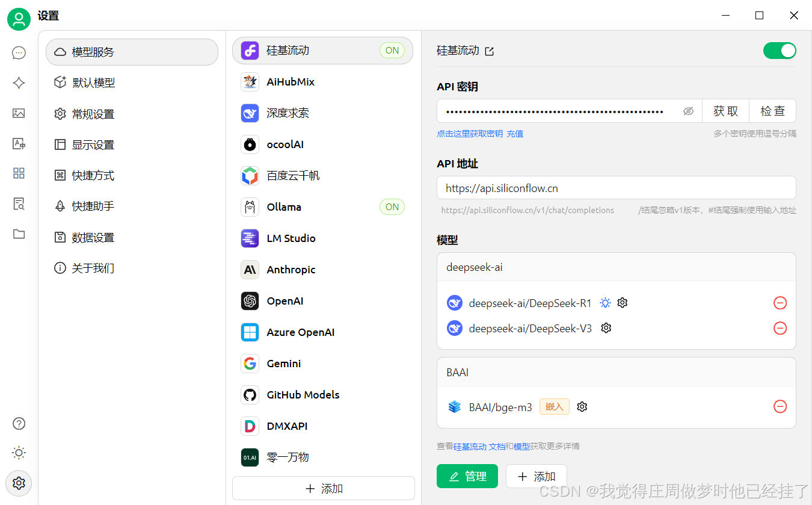Select the Ollama provider
The height and width of the screenshot is (505, 812).
click(323, 207)
